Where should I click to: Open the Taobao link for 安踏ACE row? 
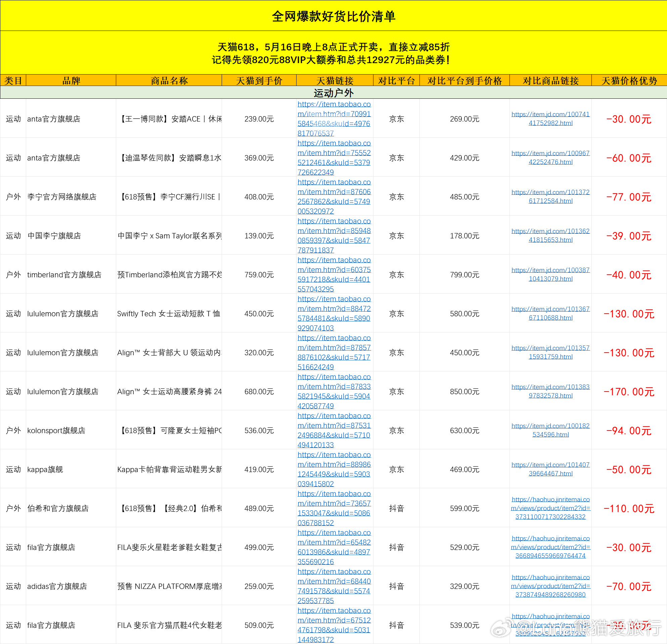[334, 119]
